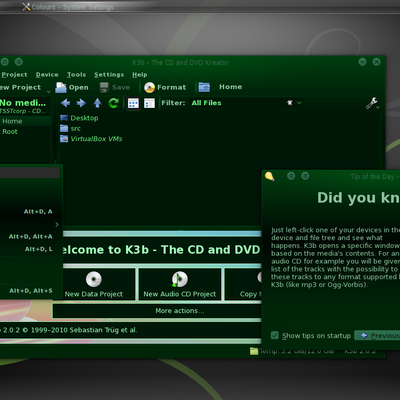Click the Format disc icon
Image resolution: width=400 pixels, height=400 pixels.
pyautogui.click(x=149, y=87)
